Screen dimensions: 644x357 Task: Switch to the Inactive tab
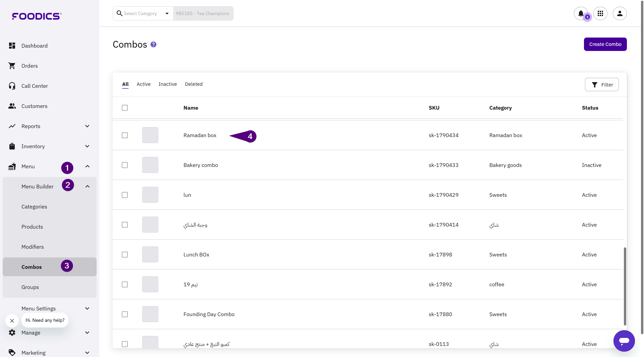coord(168,84)
